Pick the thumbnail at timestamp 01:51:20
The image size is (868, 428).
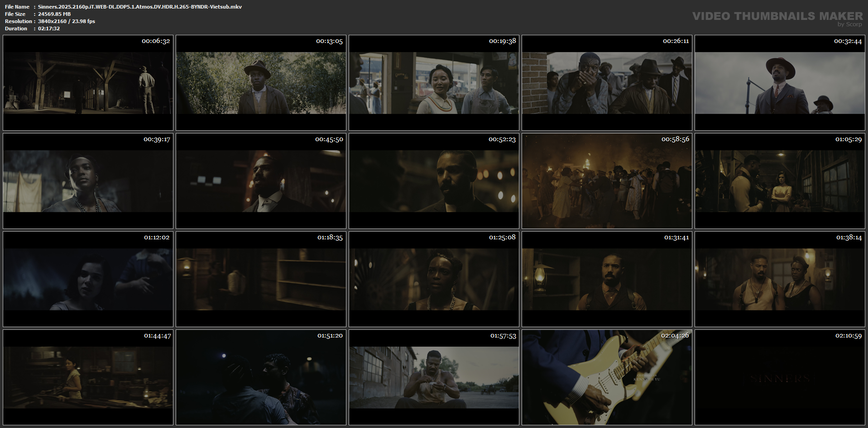(x=261, y=377)
